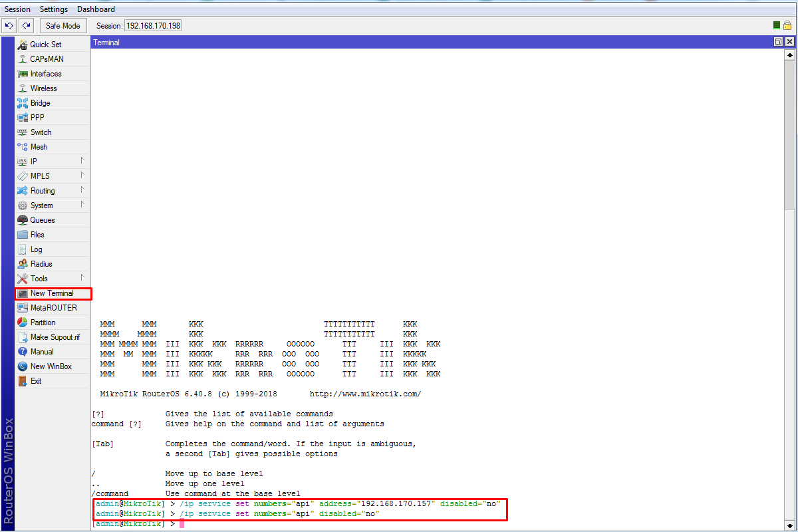
Task: Click "a second [Tab] gives possible options" line
Action: [x=251, y=454]
